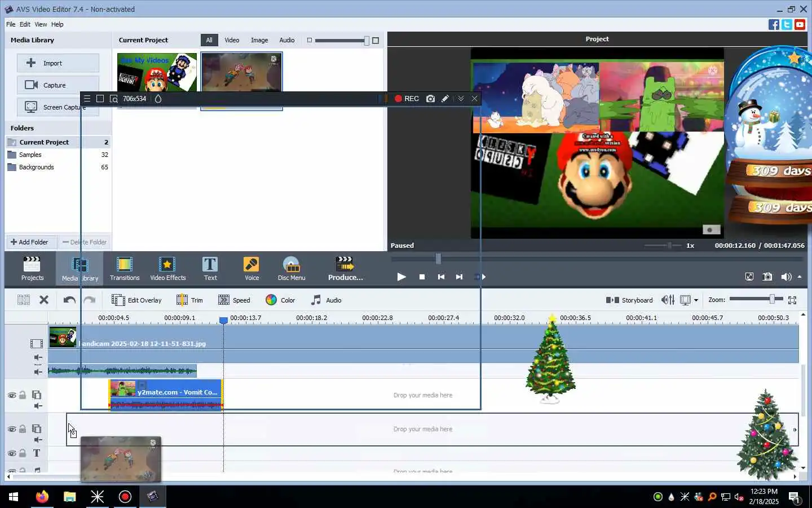Open the Color correction tool
The width and height of the screenshot is (812, 508).
[280, 300]
